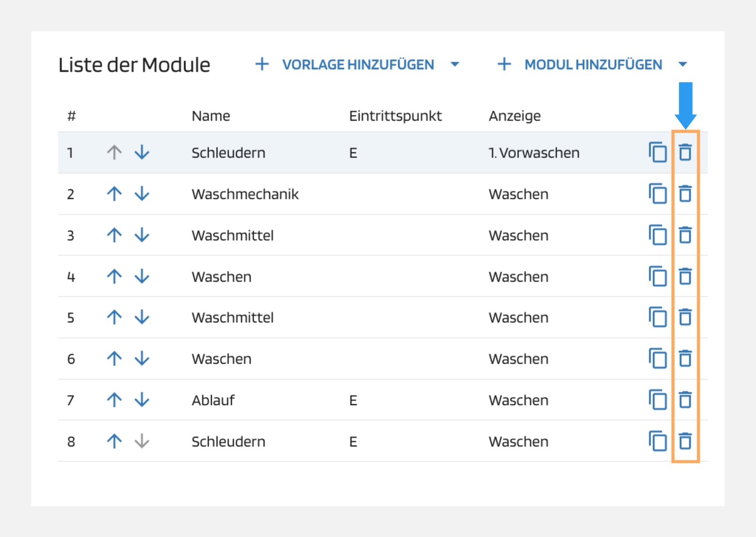The image size is (756, 537).
Task: Expand Modul hinzufügen dropdown arrow
Action: click(x=682, y=64)
